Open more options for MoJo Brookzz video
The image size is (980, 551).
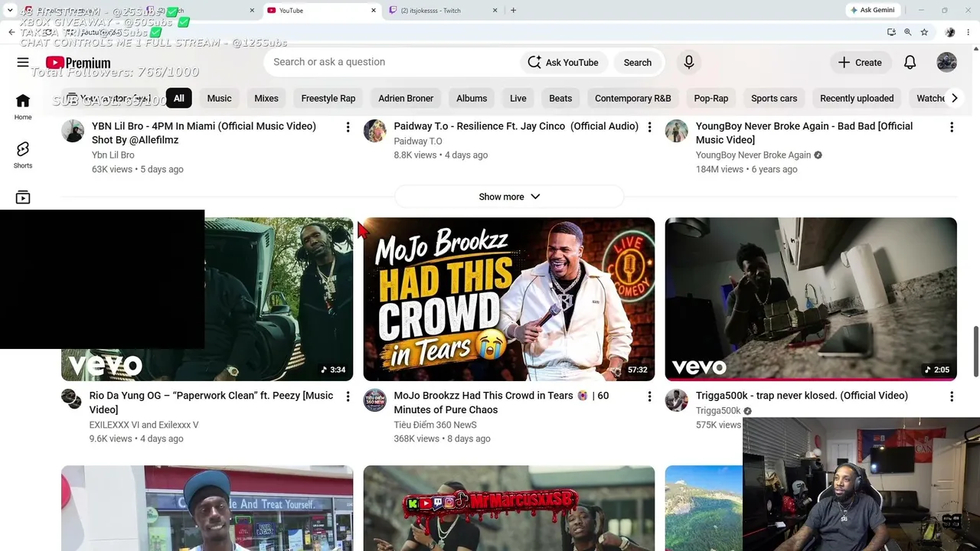point(649,396)
